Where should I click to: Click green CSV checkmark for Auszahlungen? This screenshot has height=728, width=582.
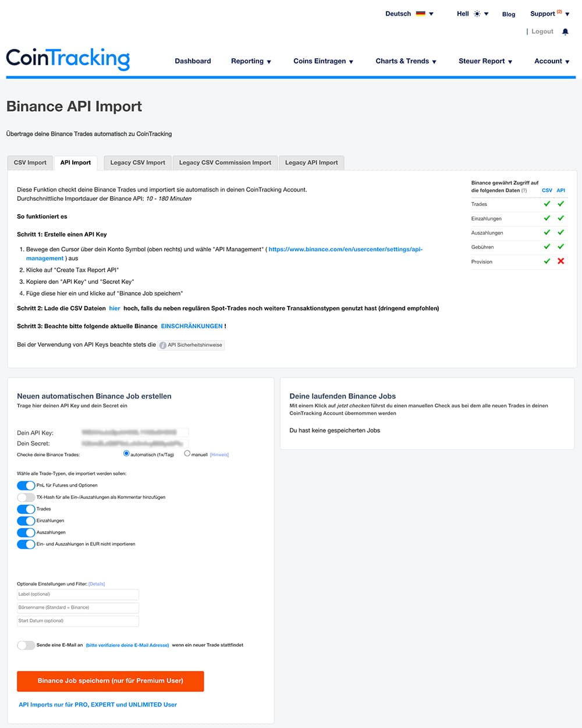[547, 232]
